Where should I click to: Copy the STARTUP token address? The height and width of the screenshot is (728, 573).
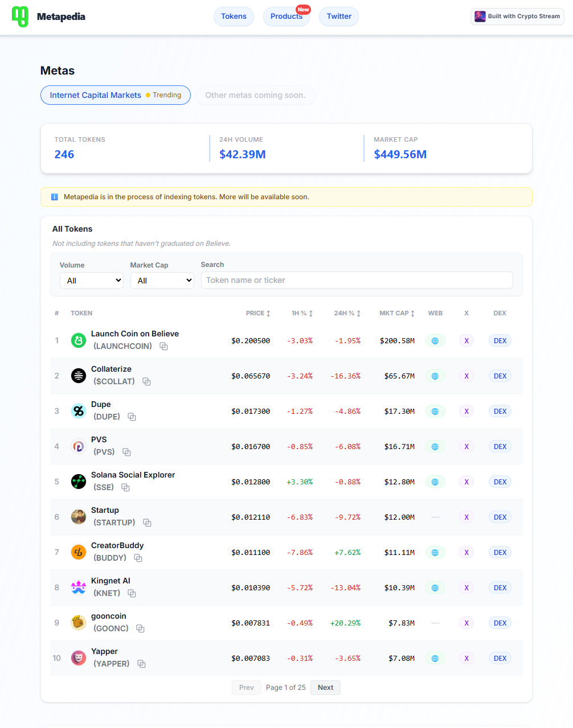click(147, 523)
